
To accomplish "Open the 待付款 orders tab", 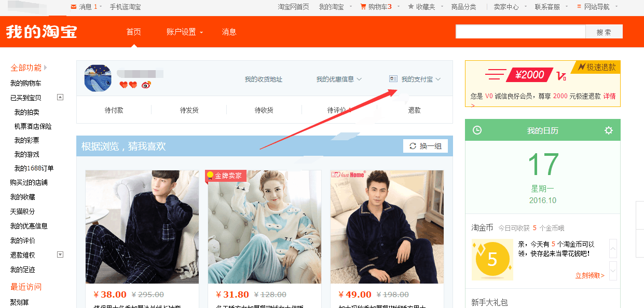I will 114,110.
